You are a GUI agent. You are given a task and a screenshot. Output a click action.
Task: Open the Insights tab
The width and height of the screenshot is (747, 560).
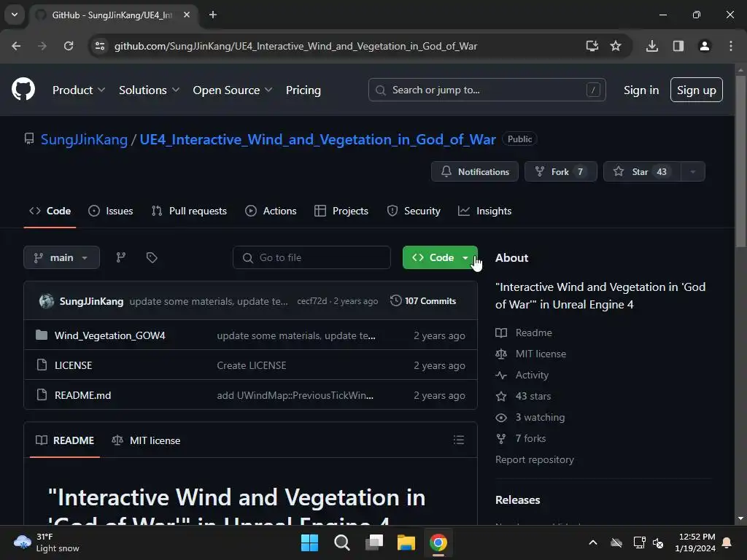[x=484, y=211]
